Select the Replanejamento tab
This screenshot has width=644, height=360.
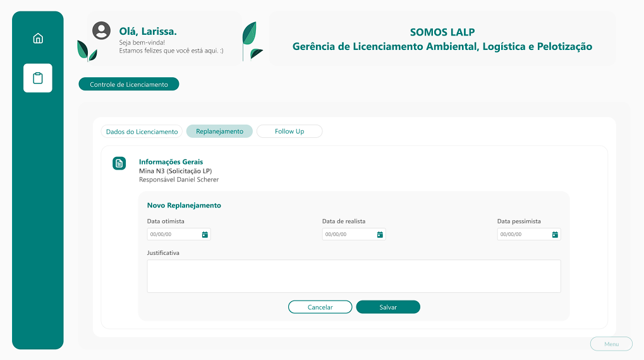pos(219,131)
